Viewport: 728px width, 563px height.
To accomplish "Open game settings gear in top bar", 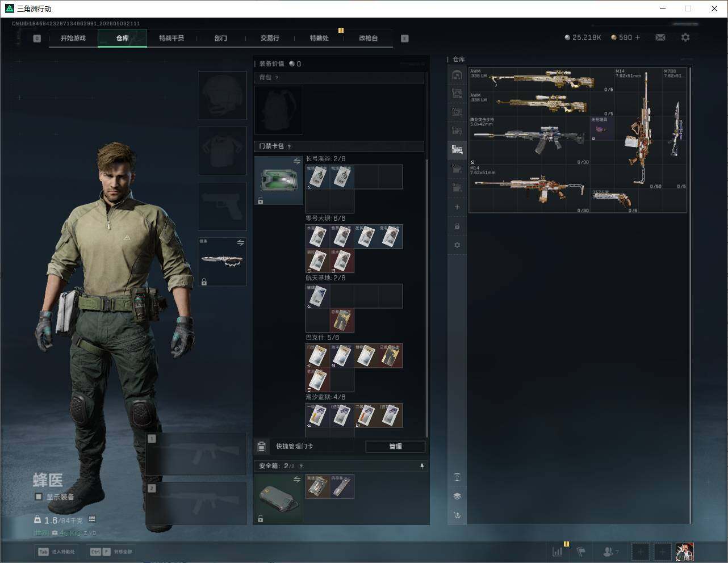I will pyautogui.click(x=685, y=37).
